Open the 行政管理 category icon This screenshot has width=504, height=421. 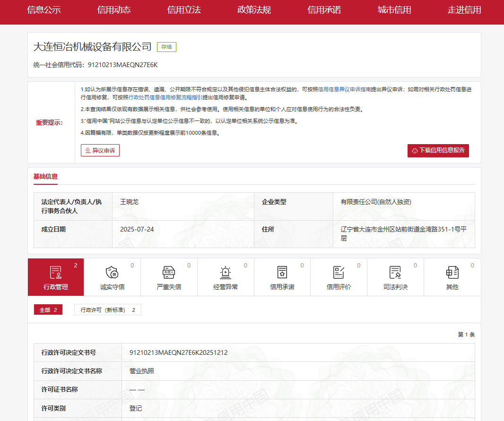click(56, 273)
